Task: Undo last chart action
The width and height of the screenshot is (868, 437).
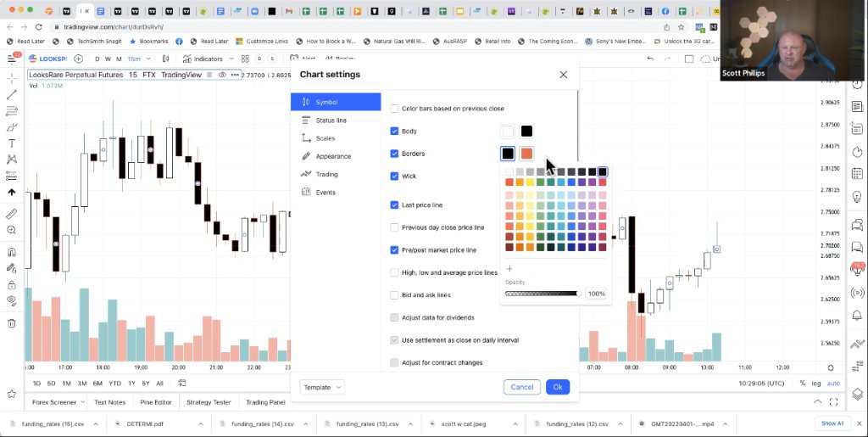Action: click(650, 59)
